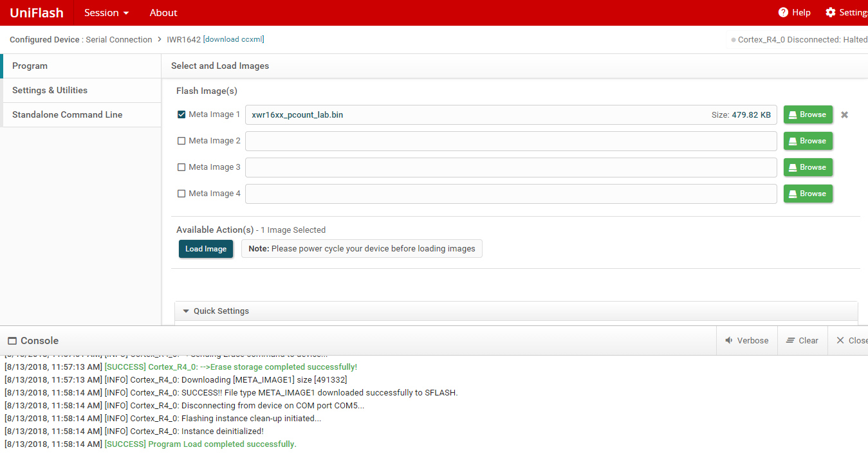The height and width of the screenshot is (454, 868).
Task: Browse for Meta Image 2 file
Action: point(808,141)
